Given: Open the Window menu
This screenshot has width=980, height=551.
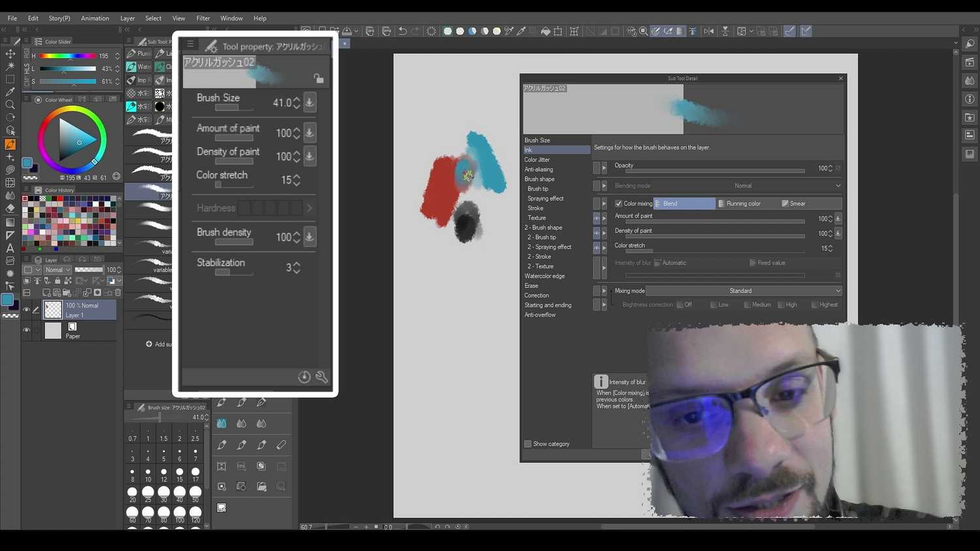Looking at the screenshot, I should point(231,18).
